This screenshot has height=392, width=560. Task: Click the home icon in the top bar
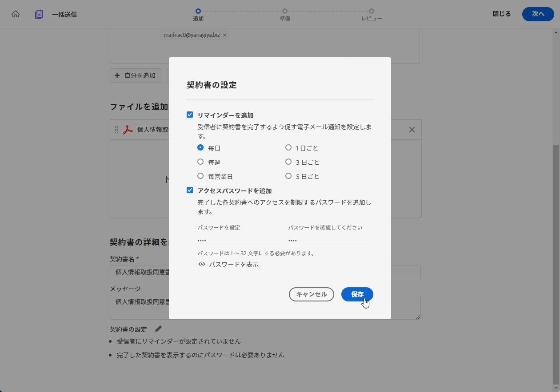click(x=16, y=14)
